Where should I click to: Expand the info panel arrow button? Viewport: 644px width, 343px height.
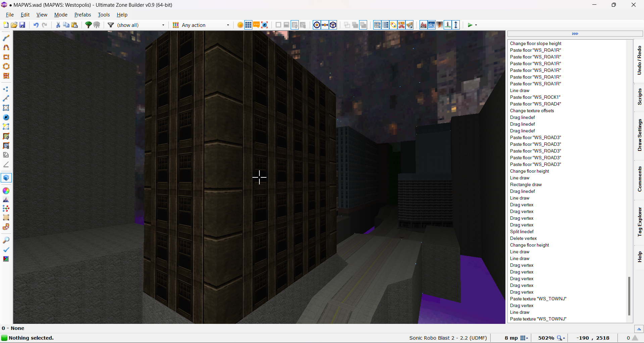click(x=639, y=329)
